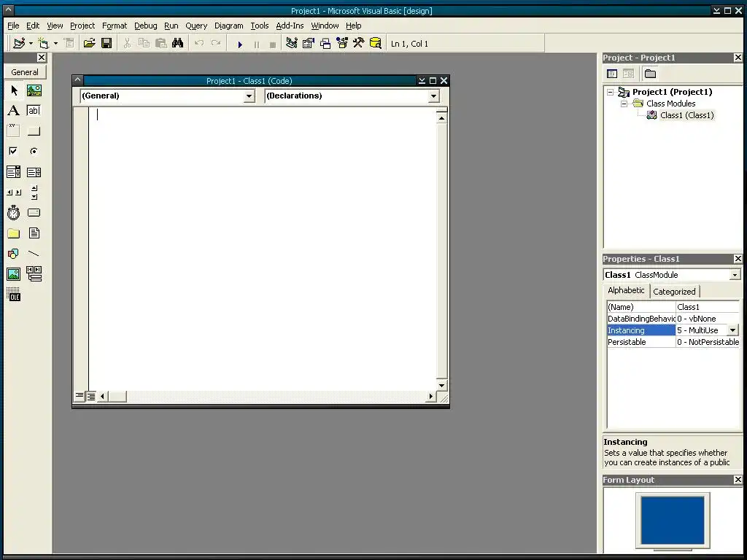Viewport: 747px width, 560px height.
Task: Select the Frame control tool
Action: pos(14,131)
